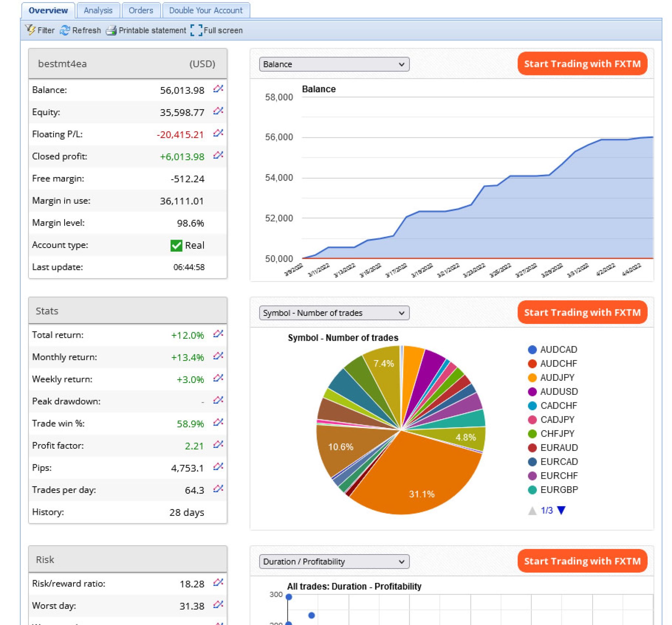672x625 pixels.
Task: Click chart icon next to Balance
Action: click(x=218, y=89)
